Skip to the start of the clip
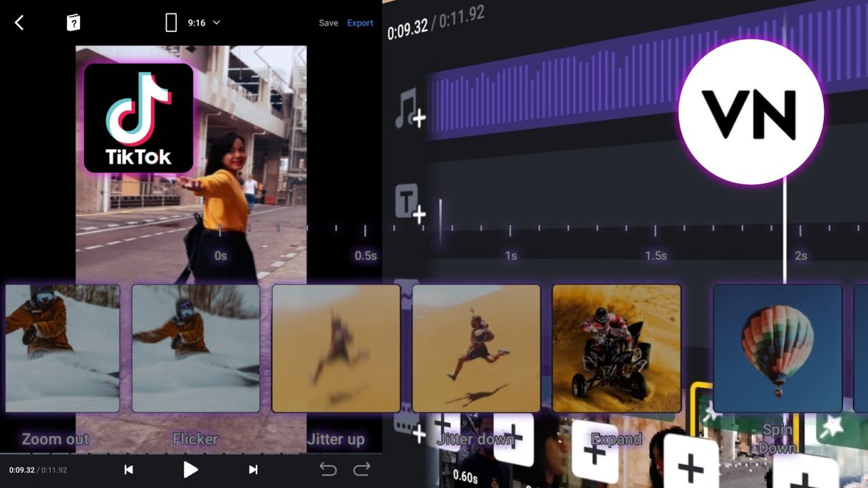The width and height of the screenshot is (868, 488). point(129,469)
